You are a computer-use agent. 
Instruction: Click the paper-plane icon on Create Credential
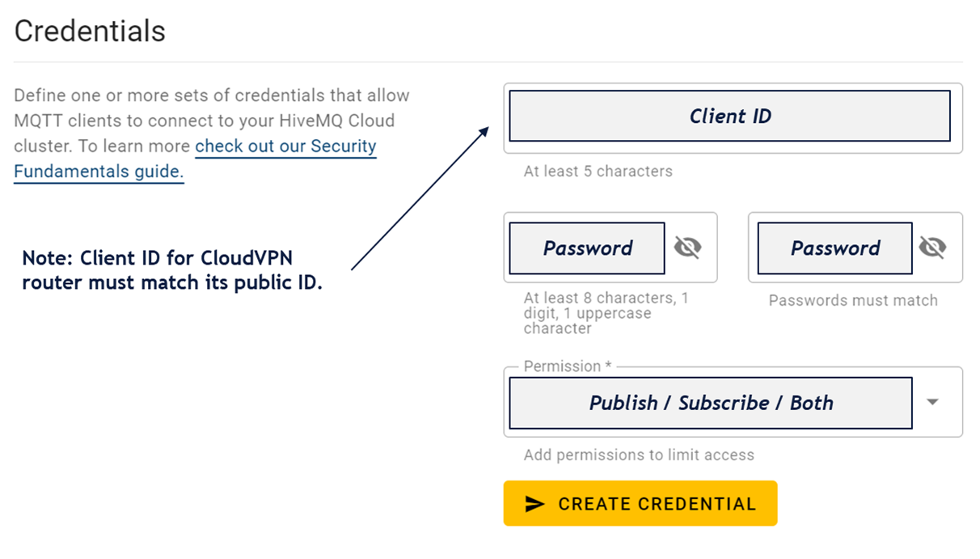[534, 504]
